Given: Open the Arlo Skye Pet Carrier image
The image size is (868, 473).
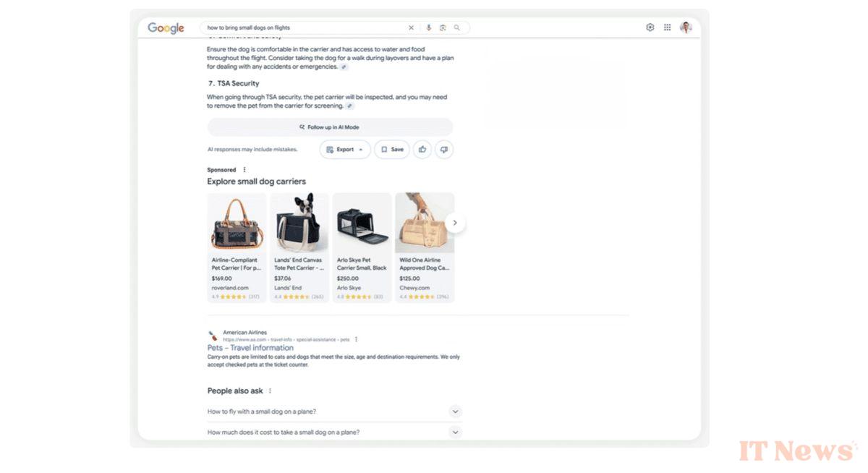Looking at the screenshot, I should [x=362, y=223].
